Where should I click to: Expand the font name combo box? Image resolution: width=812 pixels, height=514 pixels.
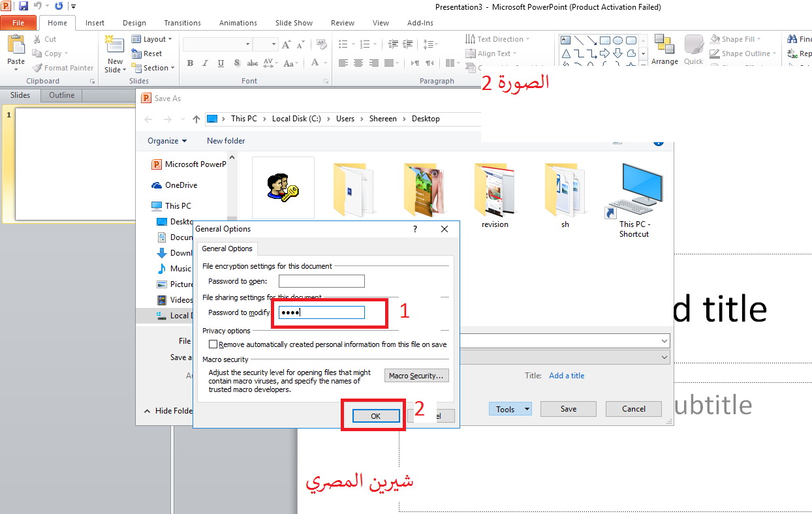248,44
